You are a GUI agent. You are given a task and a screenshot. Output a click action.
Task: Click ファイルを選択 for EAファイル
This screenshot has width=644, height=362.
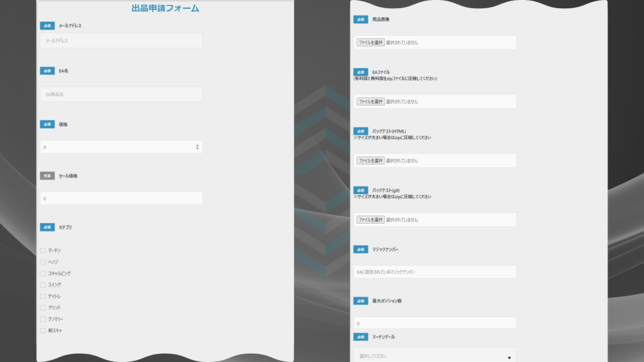[x=370, y=101]
